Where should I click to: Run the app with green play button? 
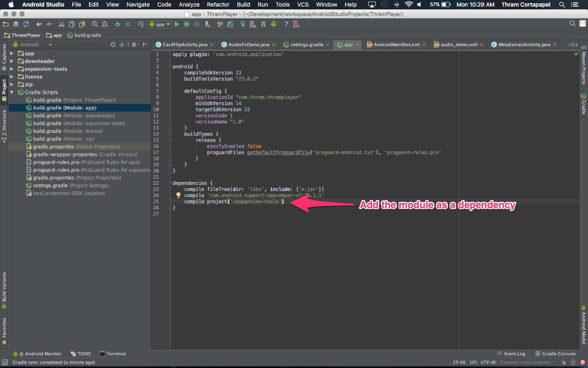pyautogui.click(x=177, y=24)
